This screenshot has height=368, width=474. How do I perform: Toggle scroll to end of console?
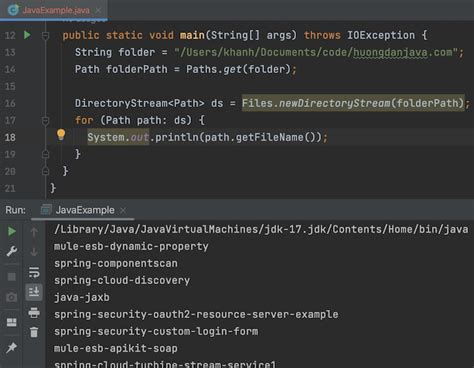pyautogui.click(x=34, y=292)
